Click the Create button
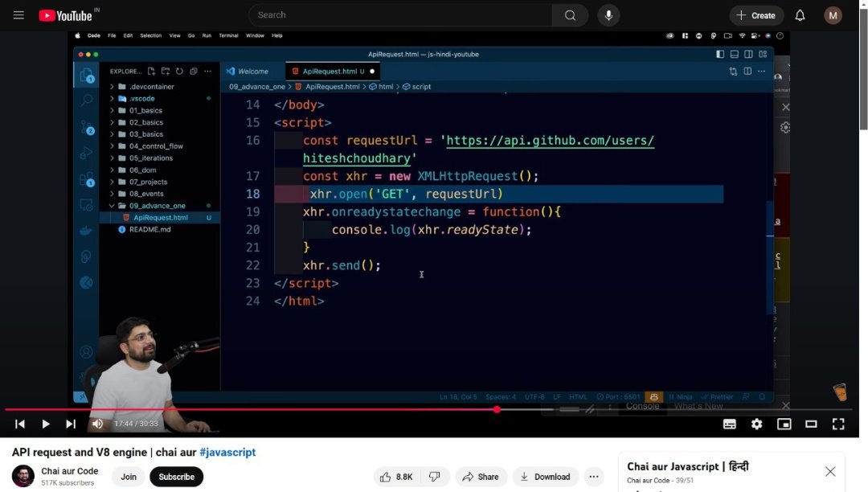The height and width of the screenshot is (492, 868). point(756,15)
